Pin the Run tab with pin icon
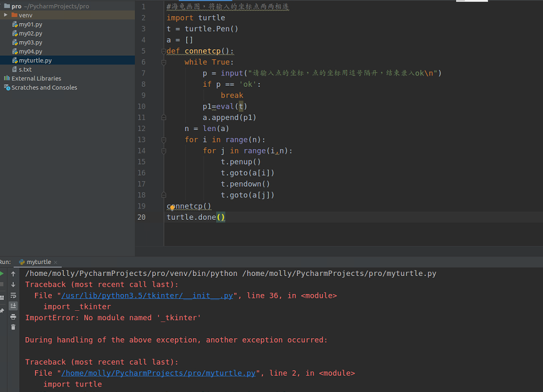Screen dimensions: 543x392 point(1,311)
